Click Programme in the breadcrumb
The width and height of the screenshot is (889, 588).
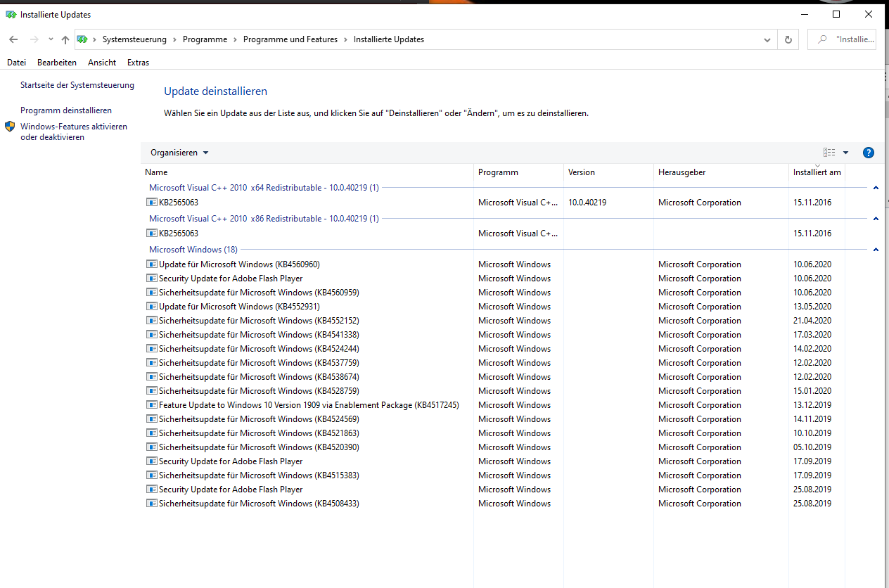click(205, 39)
